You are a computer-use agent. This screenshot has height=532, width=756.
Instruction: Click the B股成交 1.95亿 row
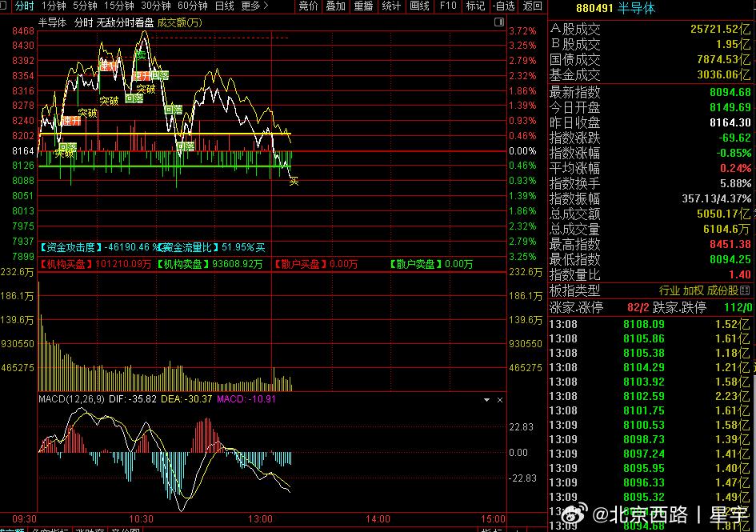(x=650, y=45)
